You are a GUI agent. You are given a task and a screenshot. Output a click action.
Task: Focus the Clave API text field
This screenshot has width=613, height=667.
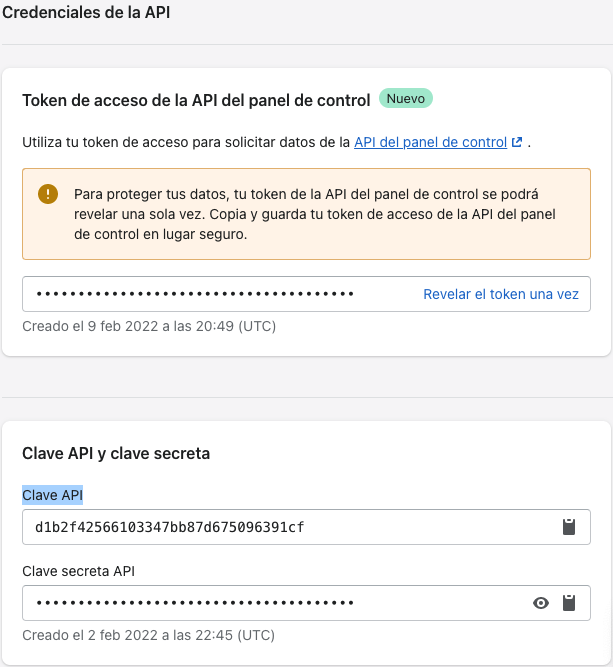point(280,527)
